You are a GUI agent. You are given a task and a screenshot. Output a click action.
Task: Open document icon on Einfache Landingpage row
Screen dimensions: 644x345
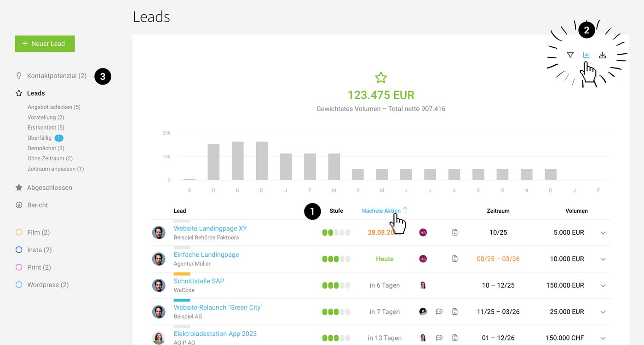point(454,259)
